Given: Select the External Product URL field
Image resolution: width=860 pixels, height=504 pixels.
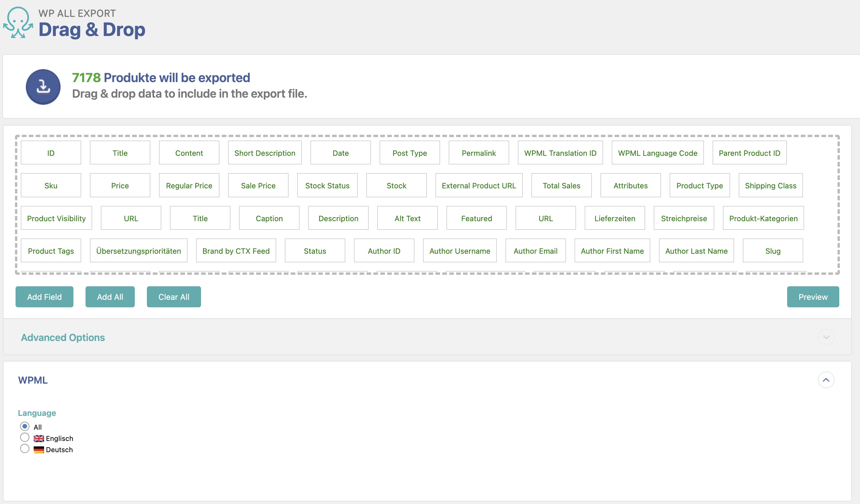Looking at the screenshot, I should point(479,185).
